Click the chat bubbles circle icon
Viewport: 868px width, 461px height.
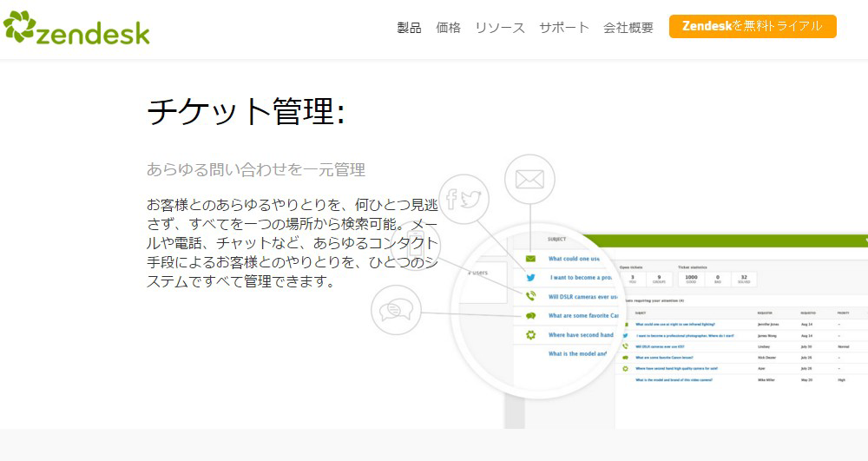(396, 310)
